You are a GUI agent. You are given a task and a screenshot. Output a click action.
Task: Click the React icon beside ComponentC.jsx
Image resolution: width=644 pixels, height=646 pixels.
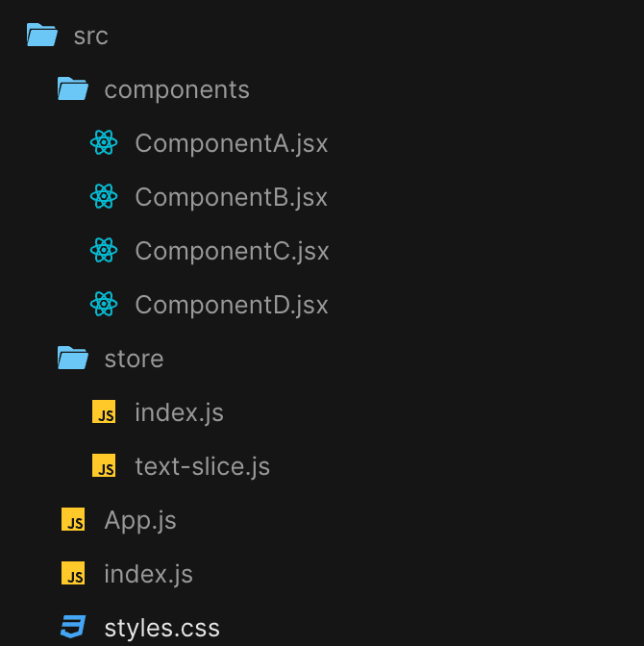(104, 250)
